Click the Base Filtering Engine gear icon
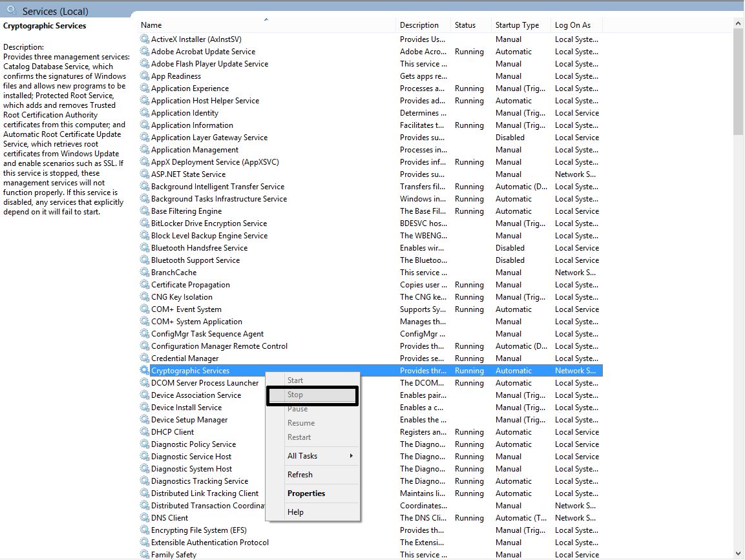The width and height of the screenshot is (745, 560). point(145,211)
